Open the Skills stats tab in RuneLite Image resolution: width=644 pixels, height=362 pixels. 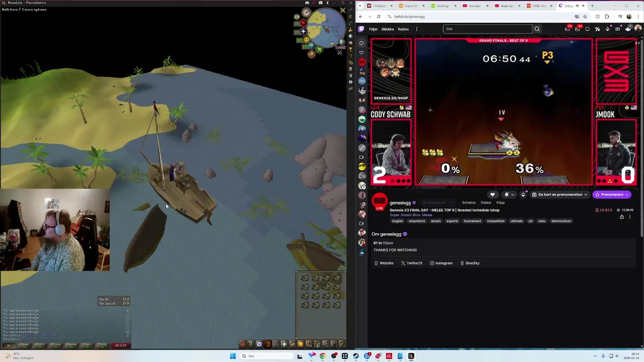[251, 344]
